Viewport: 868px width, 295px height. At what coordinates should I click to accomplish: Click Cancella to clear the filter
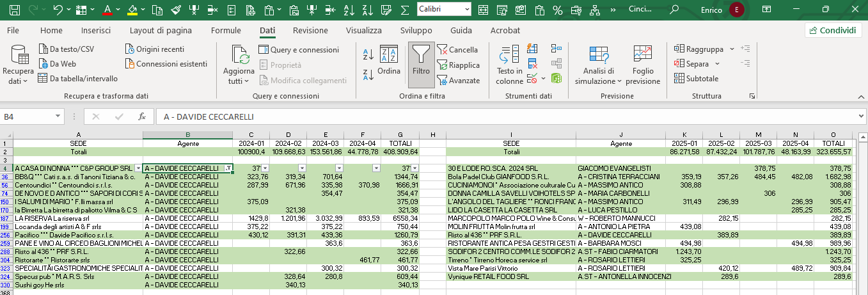pyautogui.click(x=458, y=50)
